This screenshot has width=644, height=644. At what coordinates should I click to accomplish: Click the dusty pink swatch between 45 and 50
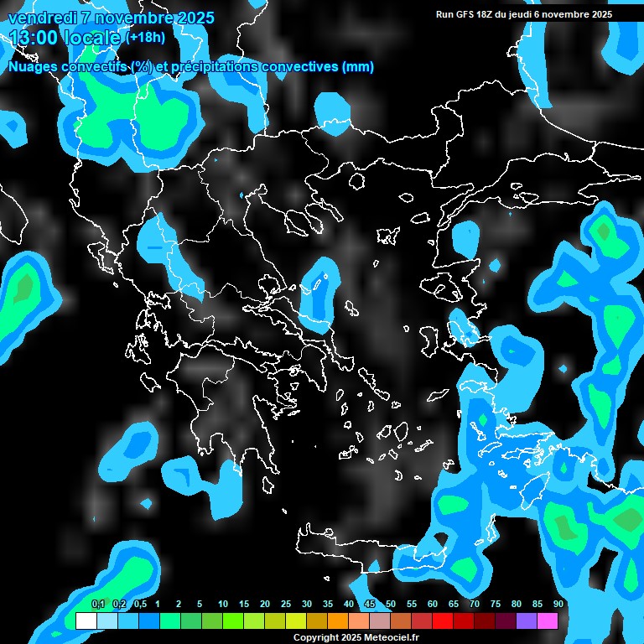(380, 621)
